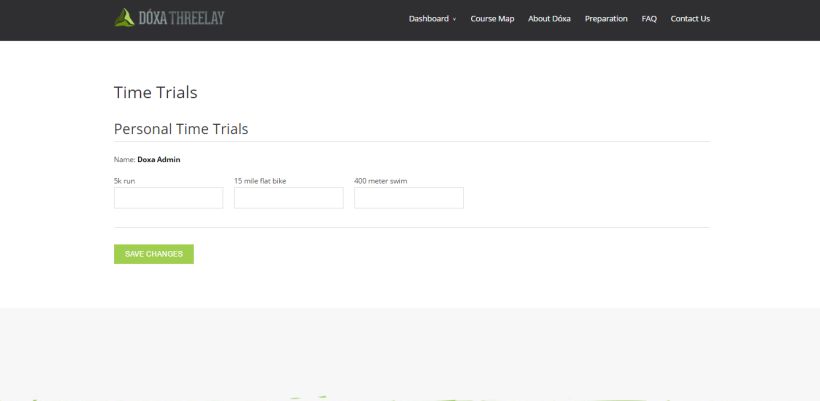Go to the Course Map page
Image resolution: width=820 pixels, height=401 pixels.
tap(492, 19)
